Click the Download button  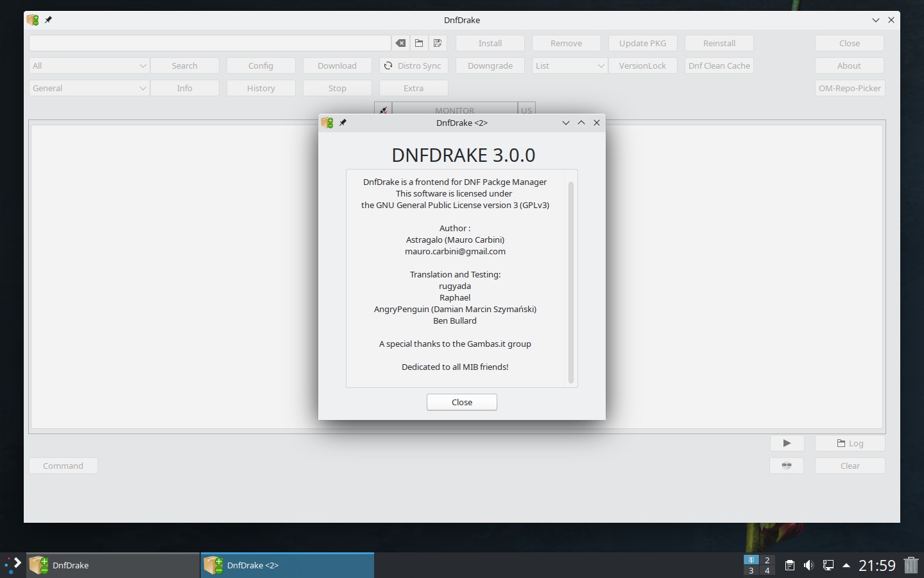[x=338, y=66]
